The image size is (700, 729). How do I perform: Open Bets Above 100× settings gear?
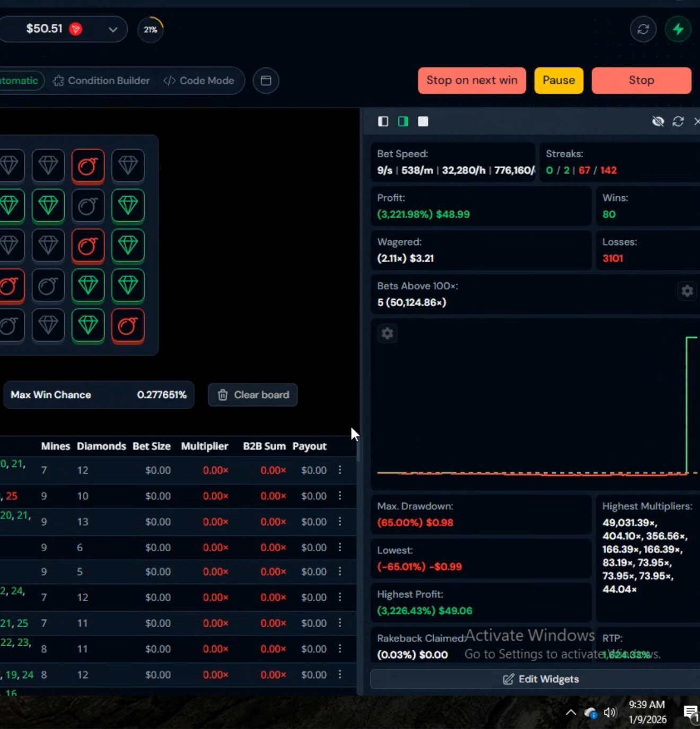pos(687,291)
